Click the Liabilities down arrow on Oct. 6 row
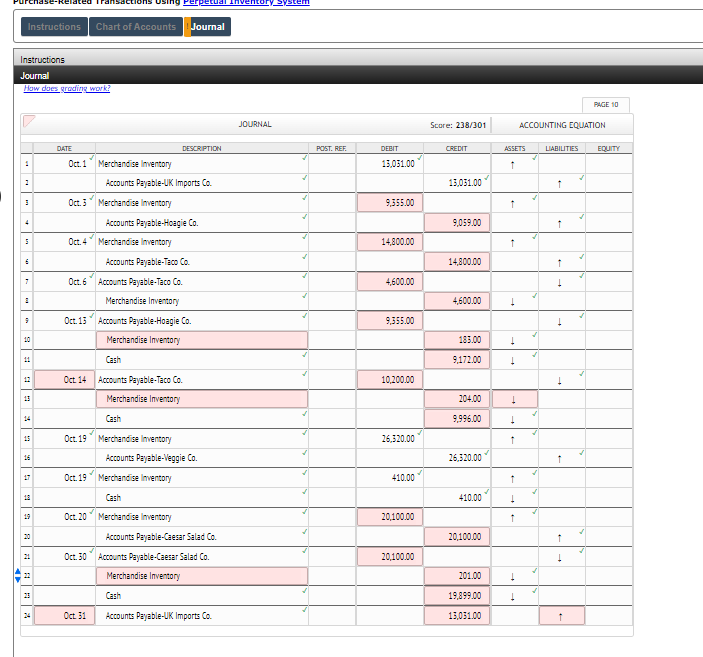 [x=559, y=283]
